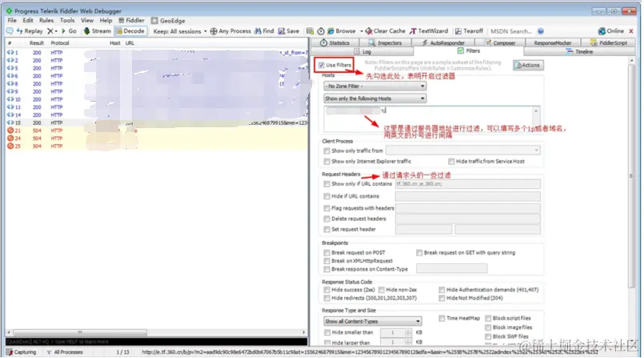Enable Block script files checkbox
Viewport: 644px width, 358px height.
click(x=488, y=319)
